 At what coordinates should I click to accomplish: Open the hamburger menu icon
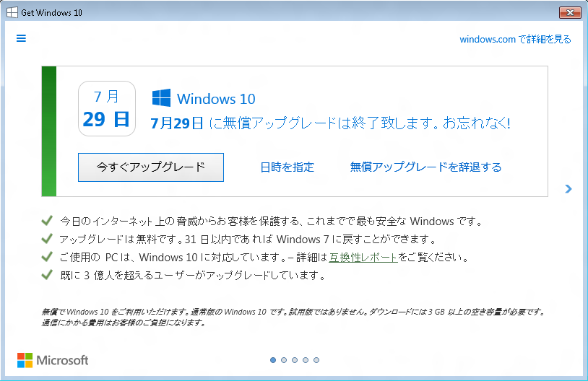(x=21, y=38)
